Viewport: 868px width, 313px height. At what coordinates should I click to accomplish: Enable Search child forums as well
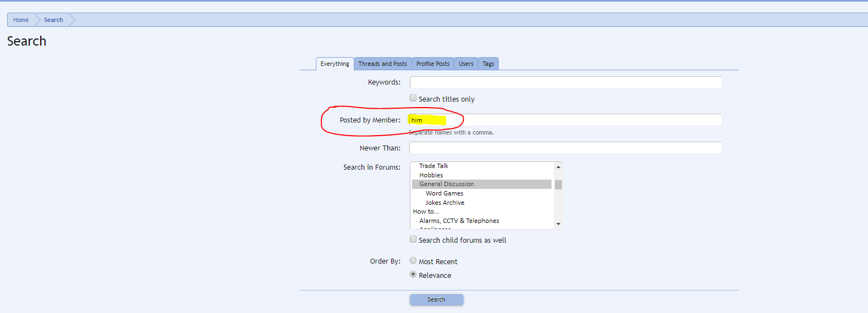pos(413,239)
